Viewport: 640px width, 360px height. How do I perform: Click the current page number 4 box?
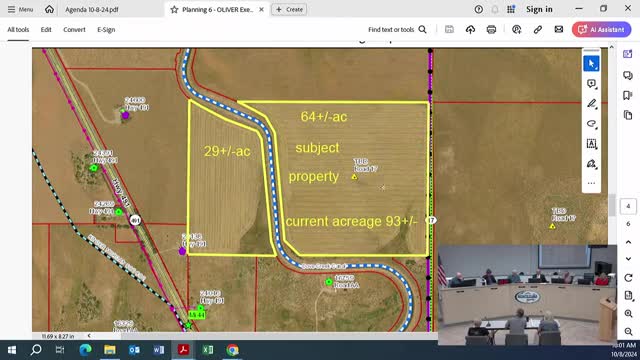coord(628,206)
